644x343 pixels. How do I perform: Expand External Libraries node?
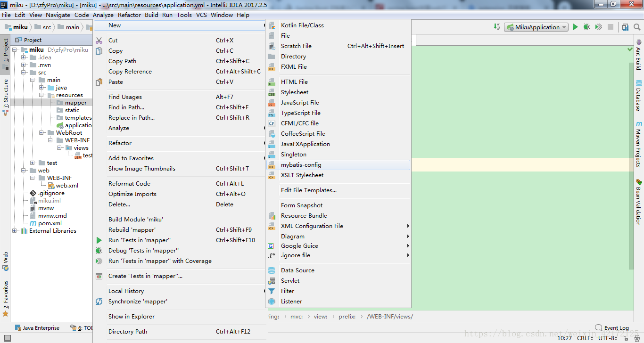point(15,231)
